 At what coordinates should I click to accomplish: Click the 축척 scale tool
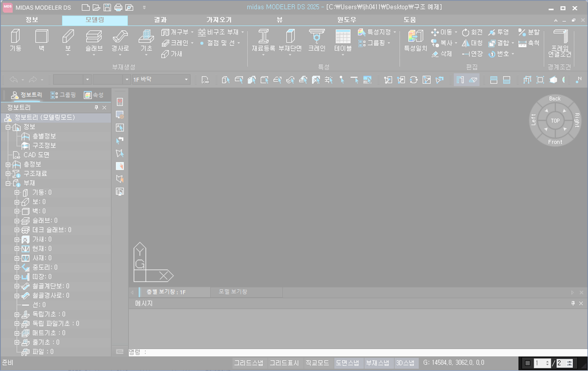pyautogui.click(x=529, y=43)
